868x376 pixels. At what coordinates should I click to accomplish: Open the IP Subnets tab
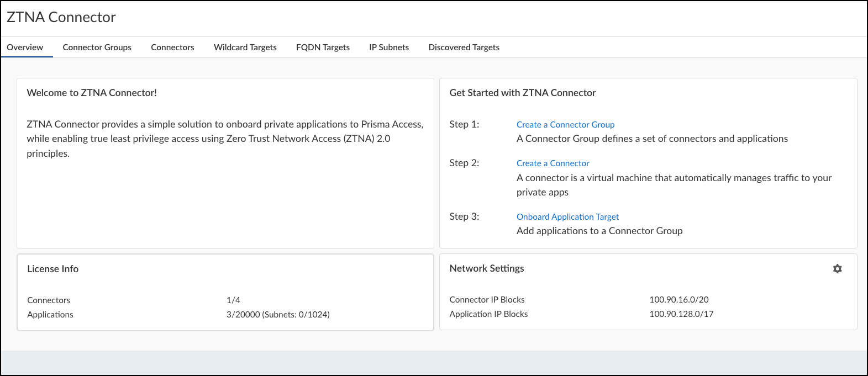pyautogui.click(x=389, y=47)
